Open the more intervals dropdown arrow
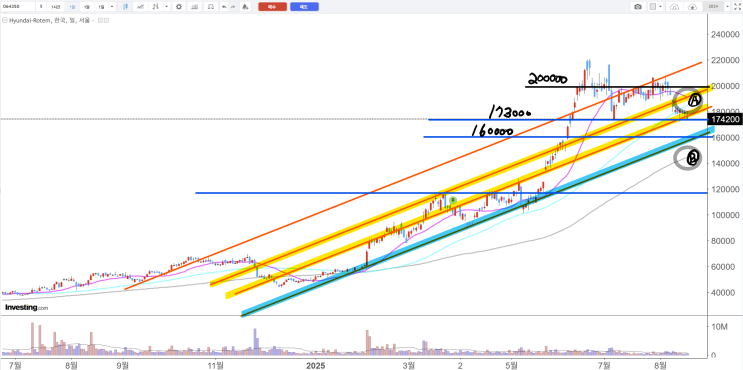Viewport: 743px width, 370px height. click(x=112, y=7)
